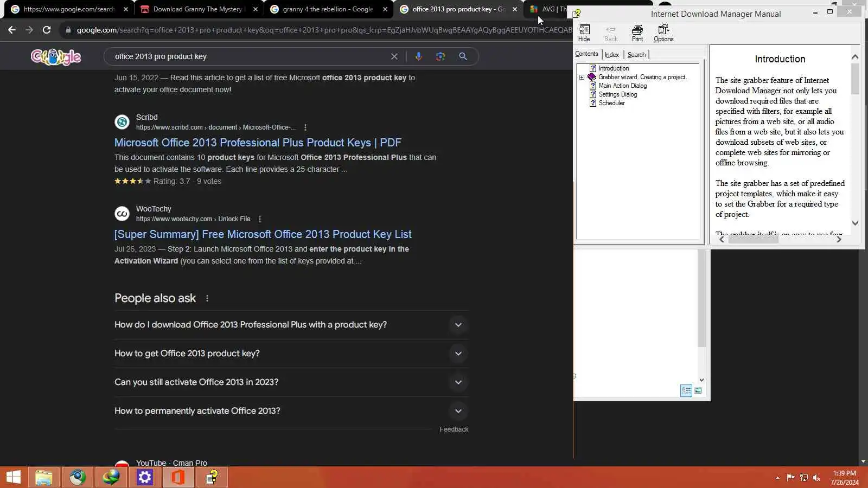The image size is (868, 488).
Task: Open Microsoft Office from the taskbar
Action: [178, 477]
